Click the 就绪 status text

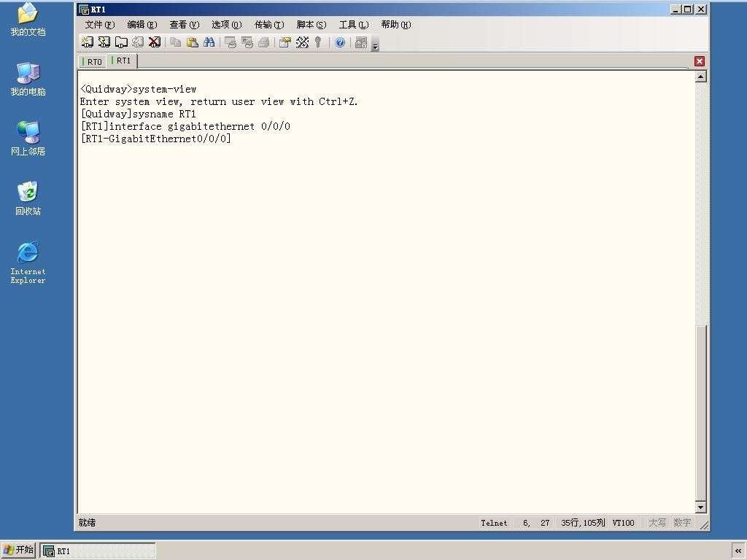(88, 523)
